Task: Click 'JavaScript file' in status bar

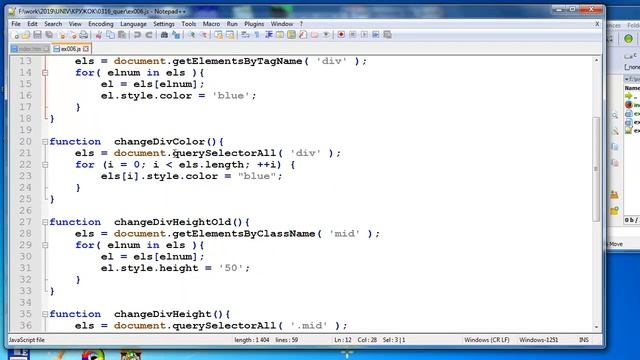Action: (x=27, y=340)
